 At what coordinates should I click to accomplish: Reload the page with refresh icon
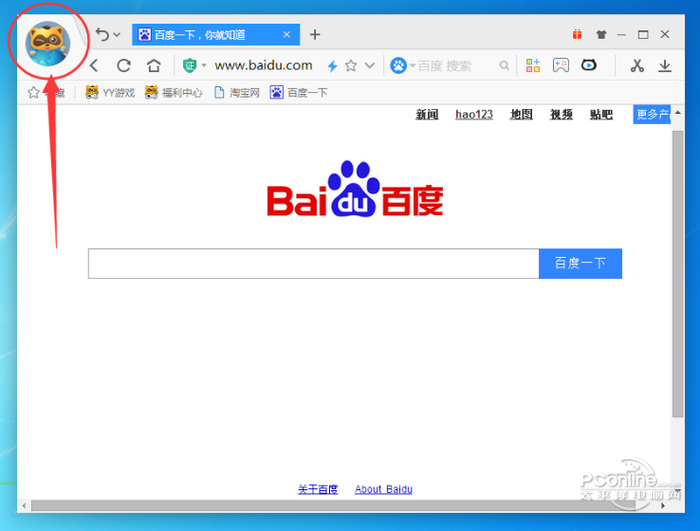pyautogui.click(x=124, y=66)
